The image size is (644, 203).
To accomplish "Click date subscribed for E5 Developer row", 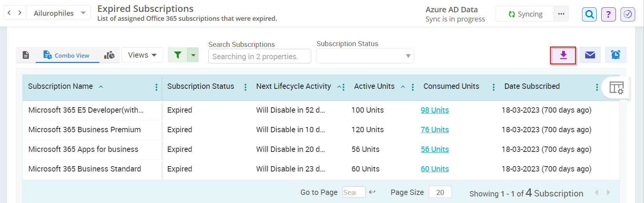I will (547, 110).
